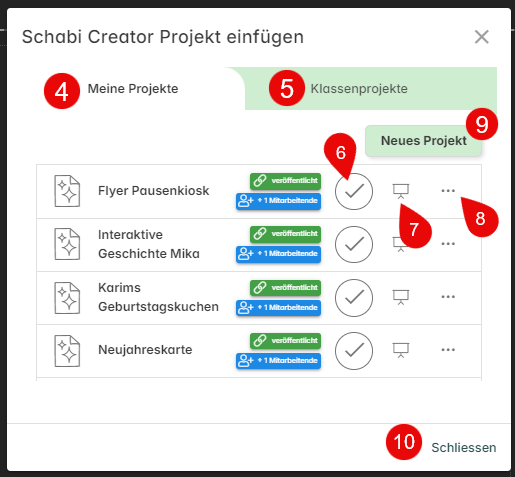Click the Flyer Pausenkiosk document icon
This screenshot has width=515, height=477.
pos(67,191)
